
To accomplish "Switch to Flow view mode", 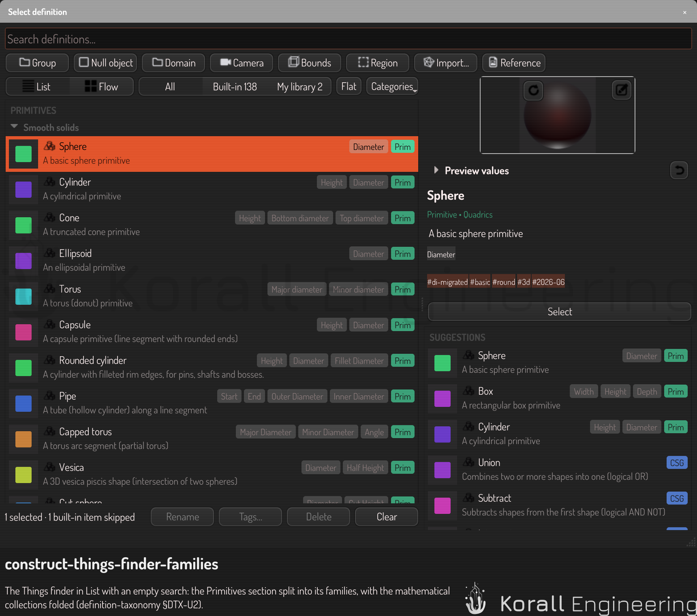I will [101, 86].
